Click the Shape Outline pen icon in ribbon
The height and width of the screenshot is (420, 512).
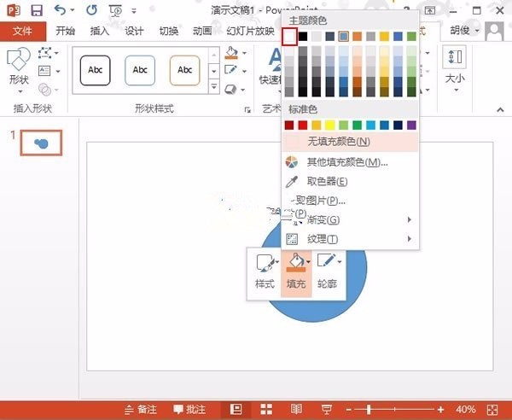[x=231, y=70]
